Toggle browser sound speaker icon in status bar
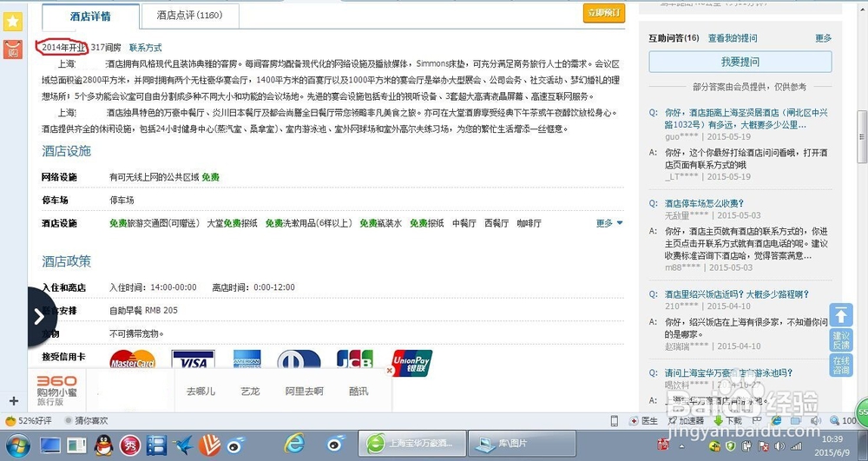The image size is (868, 461). pos(815,420)
